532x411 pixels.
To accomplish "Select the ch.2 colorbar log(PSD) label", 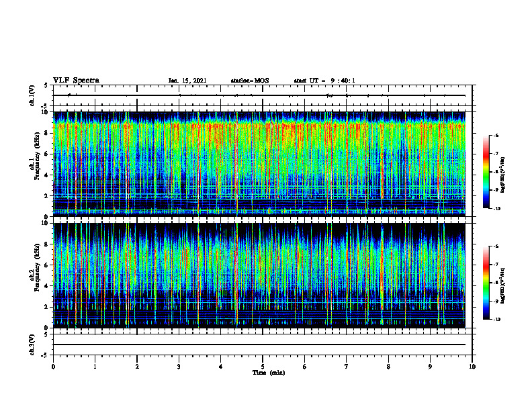I will tap(503, 285).
